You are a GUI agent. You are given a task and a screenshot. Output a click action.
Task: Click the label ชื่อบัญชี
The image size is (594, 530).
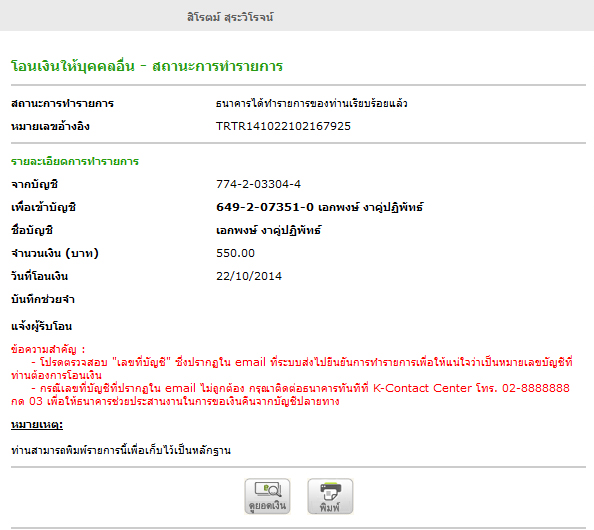point(32,230)
